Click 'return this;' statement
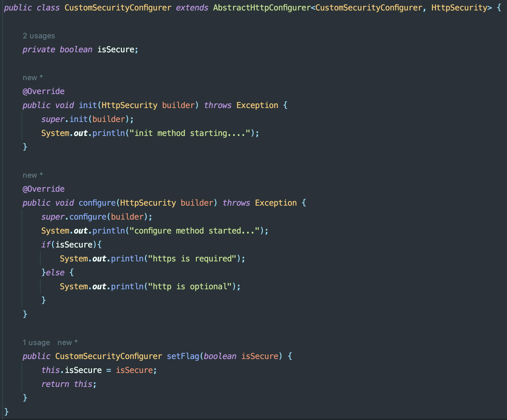The image size is (507, 420). (x=69, y=384)
